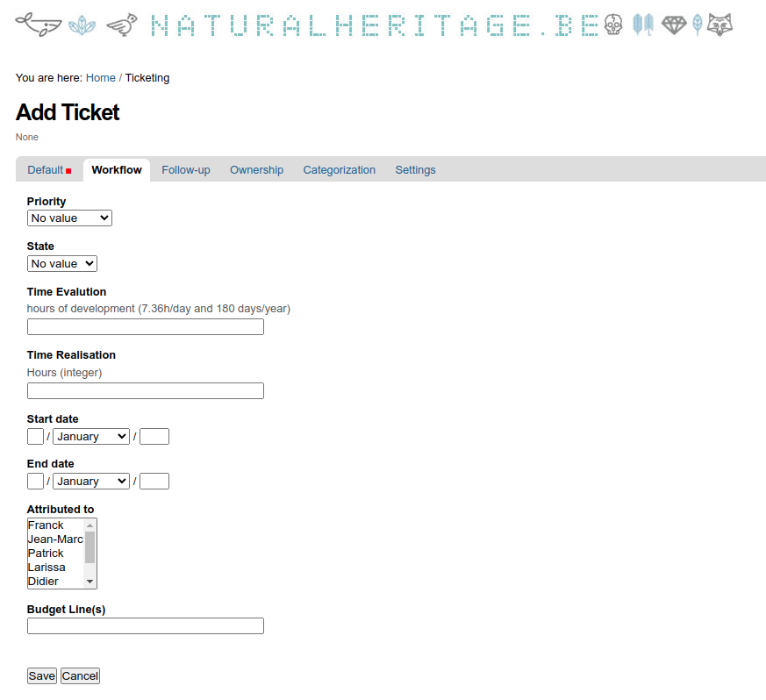Open the Priority dropdown
Screen dimensions: 766x700
[x=69, y=218]
